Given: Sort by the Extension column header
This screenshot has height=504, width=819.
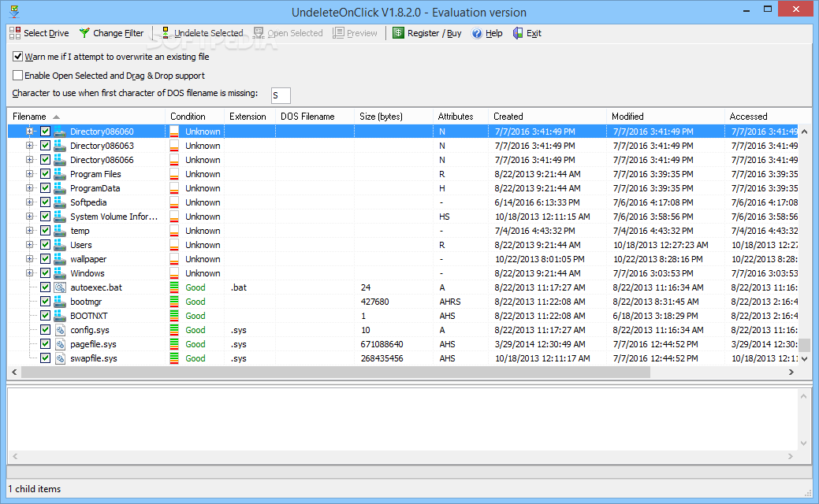Looking at the screenshot, I should [x=250, y=117].
